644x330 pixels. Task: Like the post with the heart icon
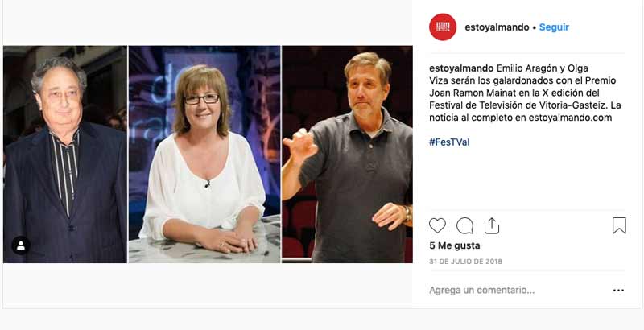[x=437, y=225]
